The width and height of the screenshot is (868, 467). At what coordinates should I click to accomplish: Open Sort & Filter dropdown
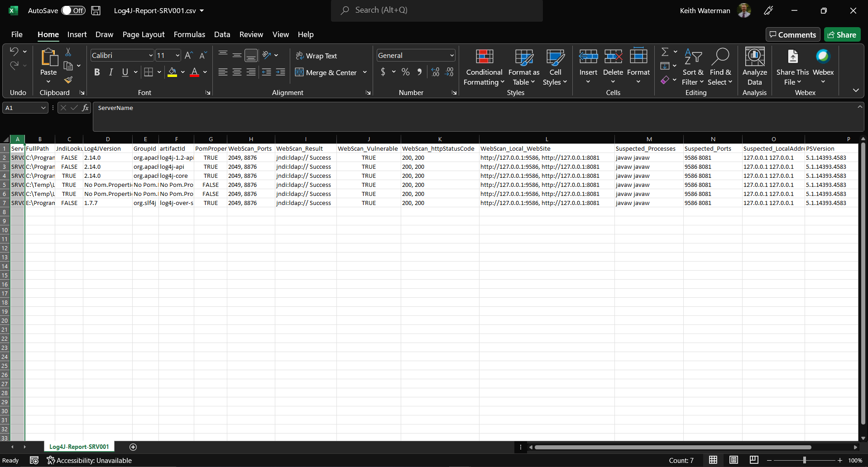pos(693,67)
